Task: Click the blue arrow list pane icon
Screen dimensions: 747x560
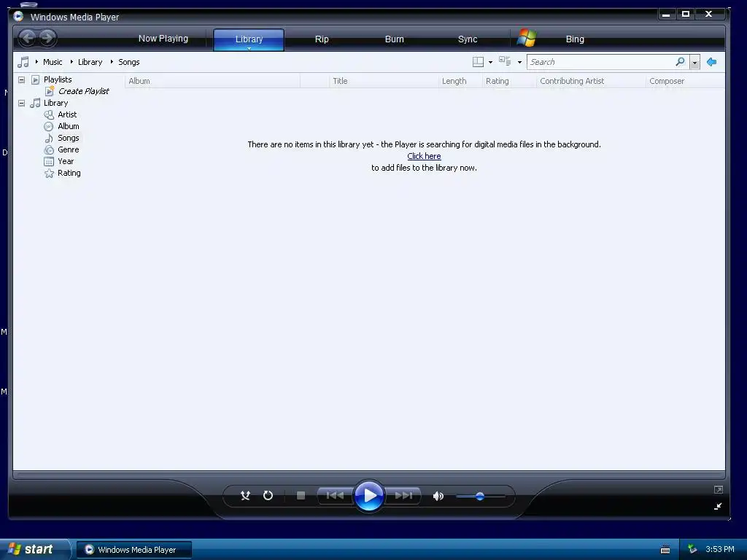Action: [x=711, y=62]
